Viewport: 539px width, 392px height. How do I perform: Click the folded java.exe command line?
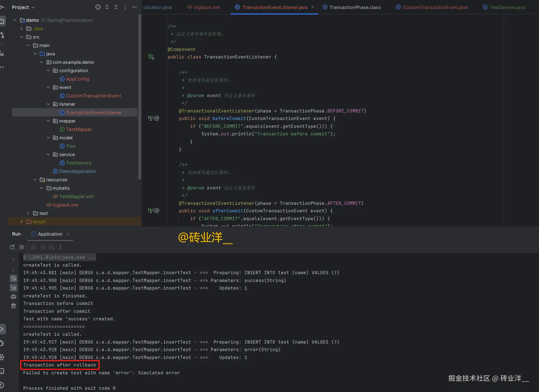pyautogui.click(x=59, y=257)
